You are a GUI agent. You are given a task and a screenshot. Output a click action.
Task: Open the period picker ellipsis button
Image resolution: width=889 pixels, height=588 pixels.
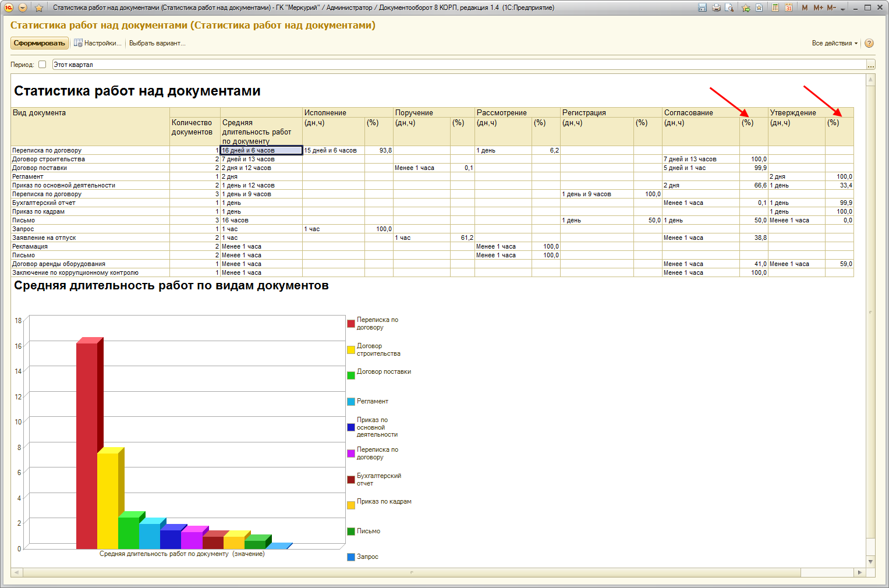click(870, 65)
